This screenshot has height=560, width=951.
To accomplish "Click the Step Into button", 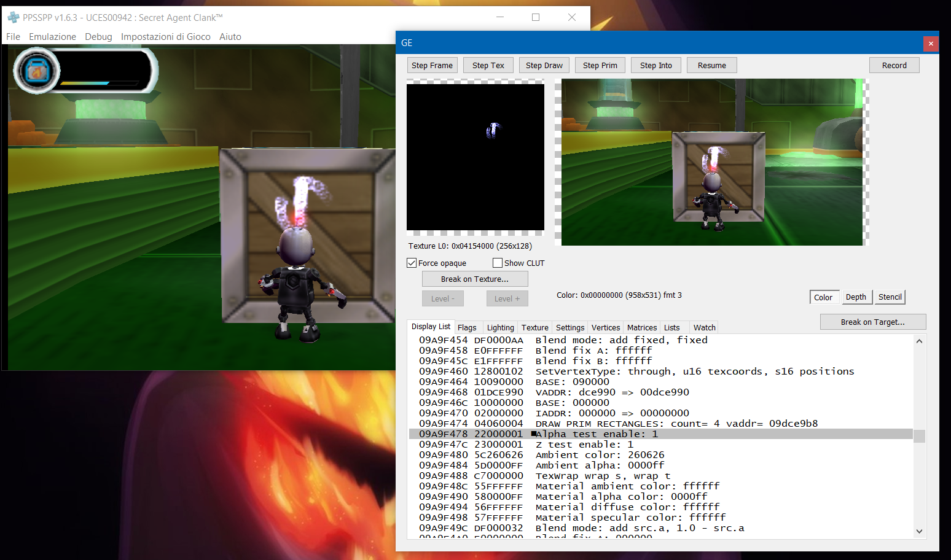I will point(656,64).
